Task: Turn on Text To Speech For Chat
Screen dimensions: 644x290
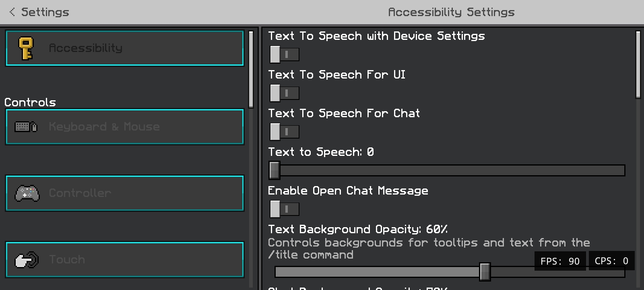Action: click(x=285, y=132)
